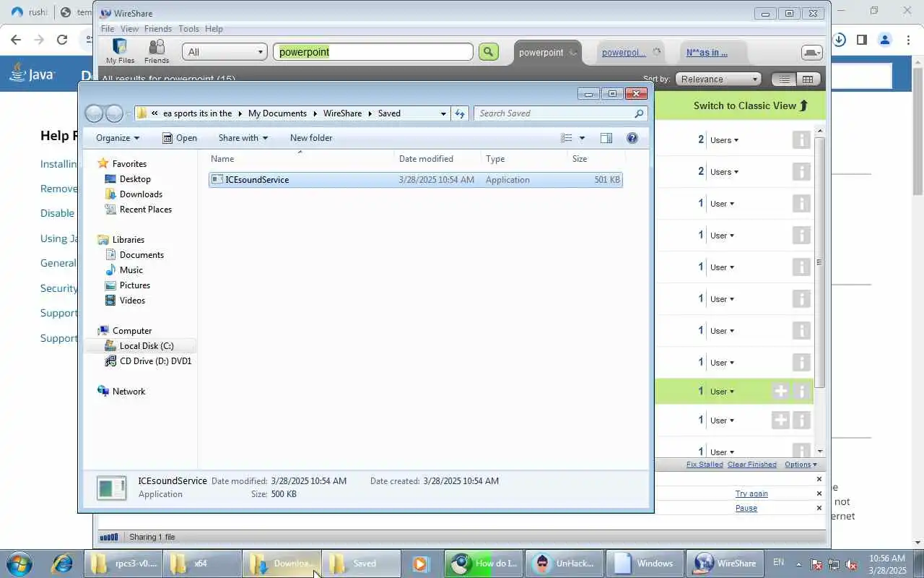This screenshot has height=578, width=924.
Task: Click the network tray icon
Action: click(834, 564)
